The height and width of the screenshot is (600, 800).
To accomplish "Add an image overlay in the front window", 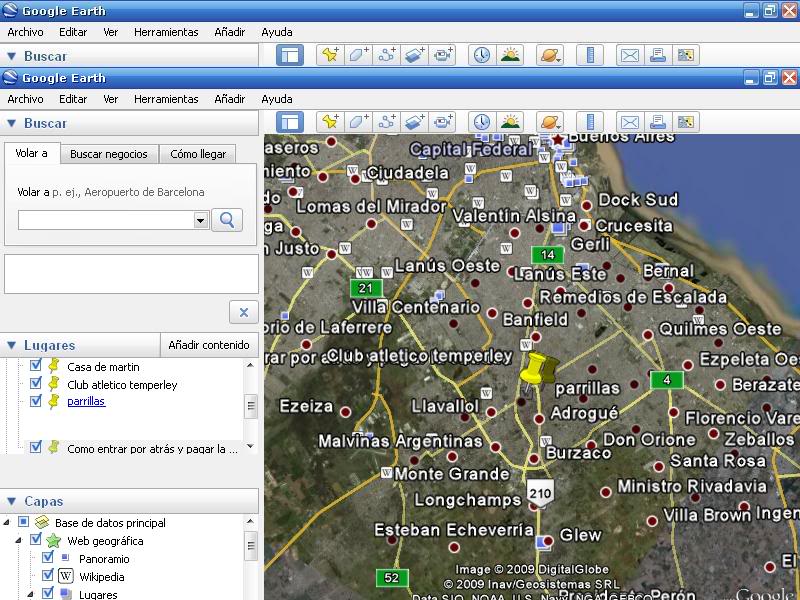I will (414, 122).
